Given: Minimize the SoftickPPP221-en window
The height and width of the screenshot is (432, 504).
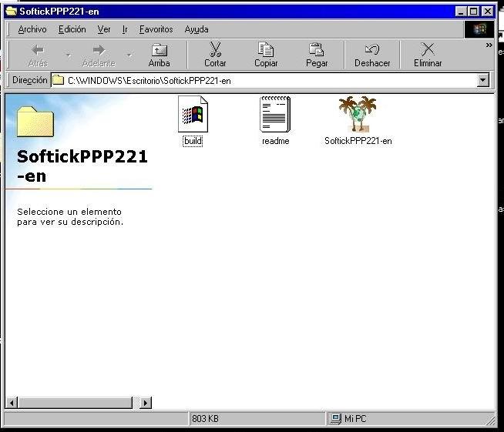Looking at the screenshot, I should (461, 12).
